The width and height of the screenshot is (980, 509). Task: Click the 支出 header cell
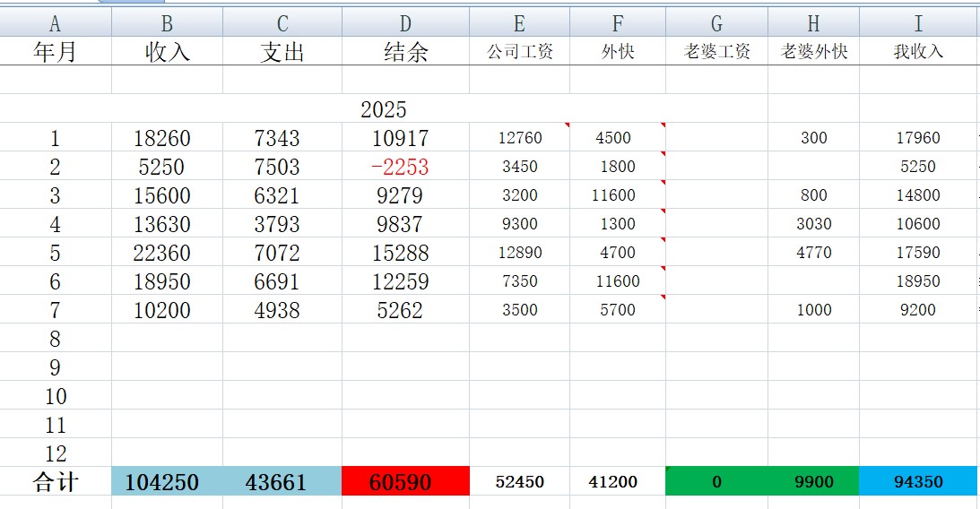pos(282,51)
